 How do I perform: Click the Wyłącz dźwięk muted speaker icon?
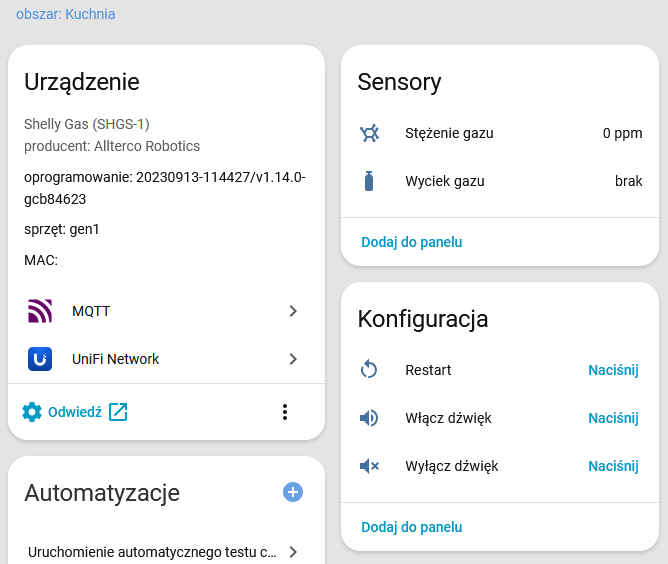tap(370, 466)
